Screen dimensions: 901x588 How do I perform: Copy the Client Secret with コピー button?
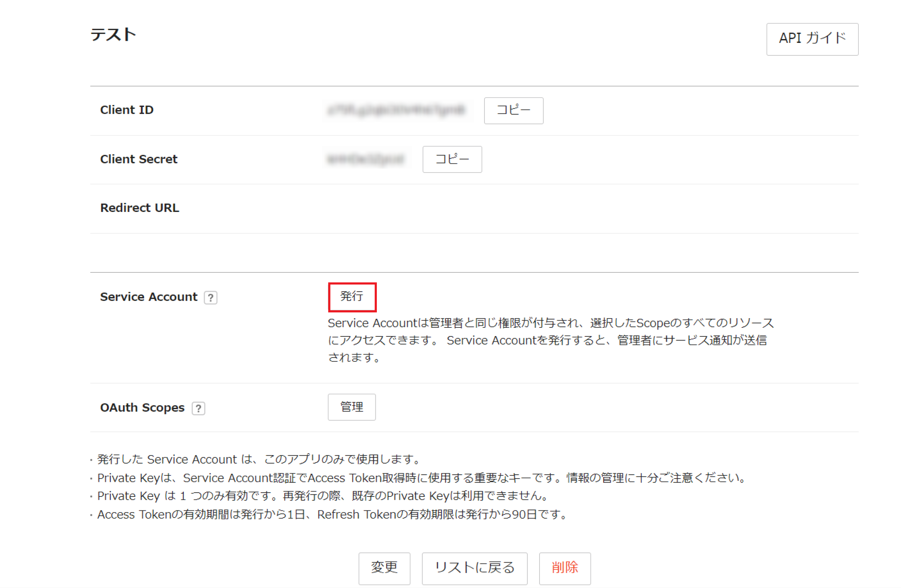pyautogui.click(x=452, y=159)
